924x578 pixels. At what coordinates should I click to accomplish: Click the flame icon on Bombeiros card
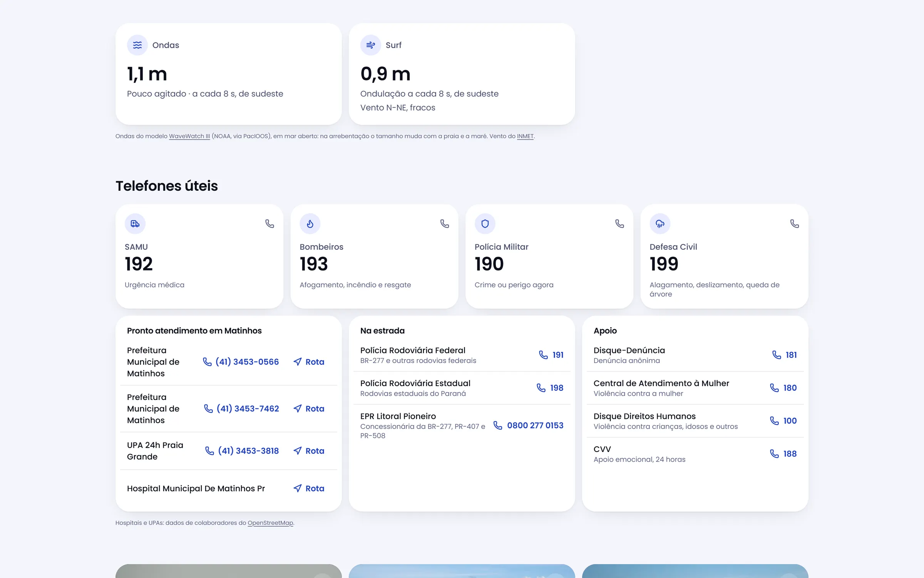(310, 223)
